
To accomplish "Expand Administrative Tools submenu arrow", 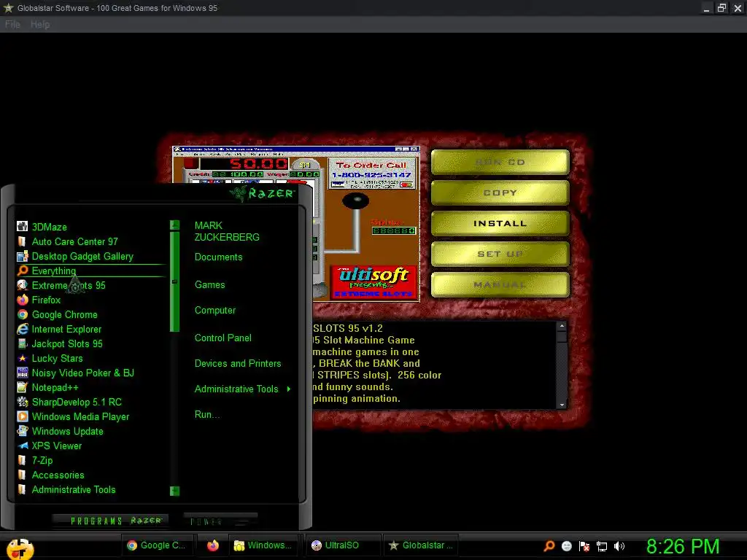I will point(289,389).
